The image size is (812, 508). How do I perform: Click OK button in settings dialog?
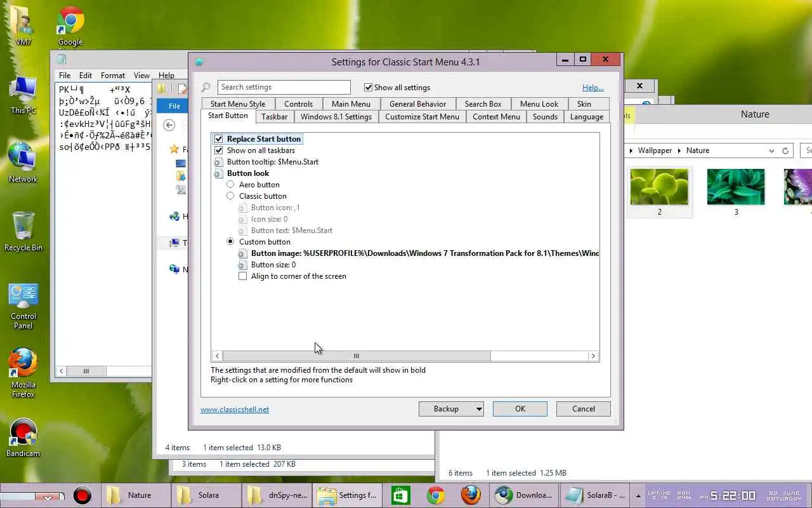pyautogui.click(x=520, y=409)
